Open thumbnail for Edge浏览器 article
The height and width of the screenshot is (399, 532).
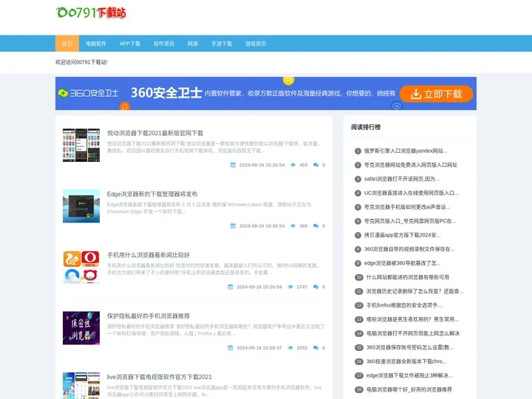81,206
